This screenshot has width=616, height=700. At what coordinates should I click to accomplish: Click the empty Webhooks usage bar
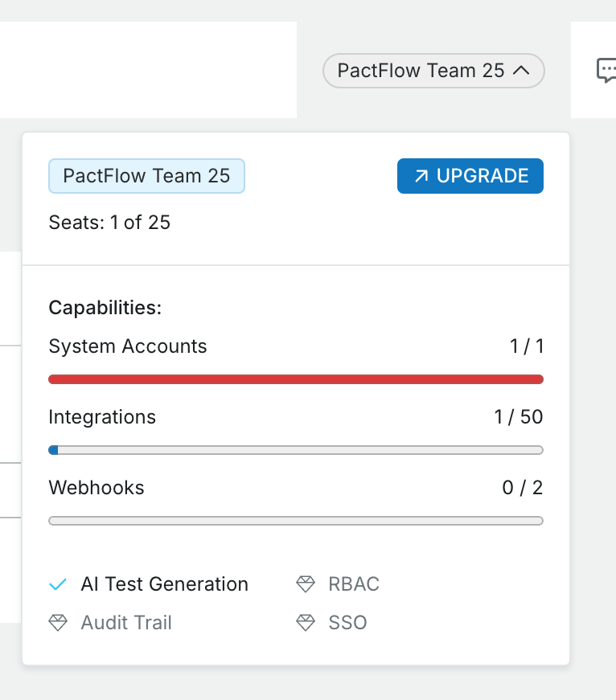click(296, 521)
